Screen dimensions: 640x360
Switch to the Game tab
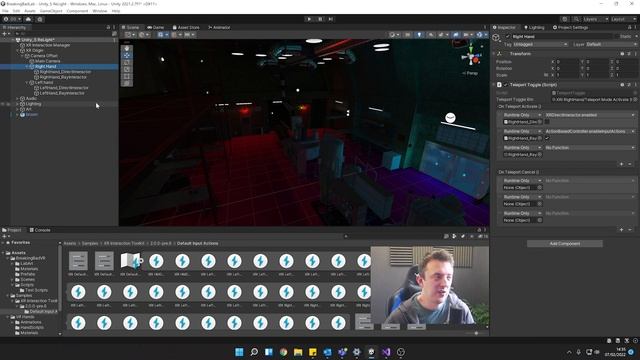point(156,27)
